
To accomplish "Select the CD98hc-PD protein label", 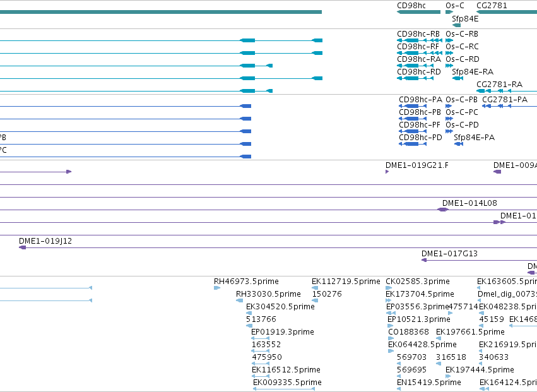I will (x=420, y=138).
